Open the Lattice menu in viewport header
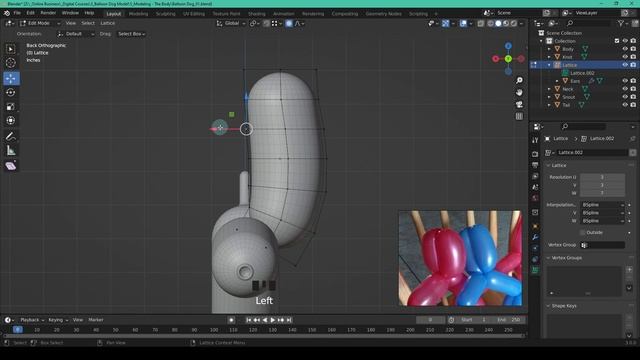The image size is (640, 360). [108, 24]
